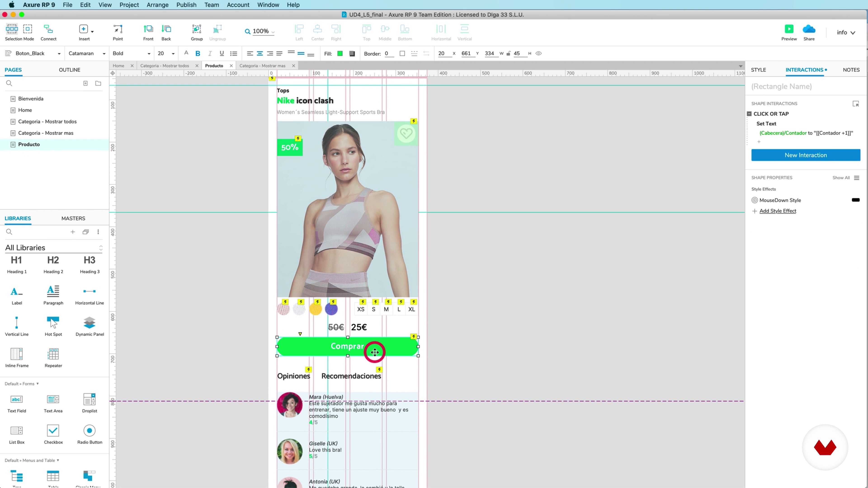Bring widget to Front
This screenshot has height=488, width=868.
[148, 32]
